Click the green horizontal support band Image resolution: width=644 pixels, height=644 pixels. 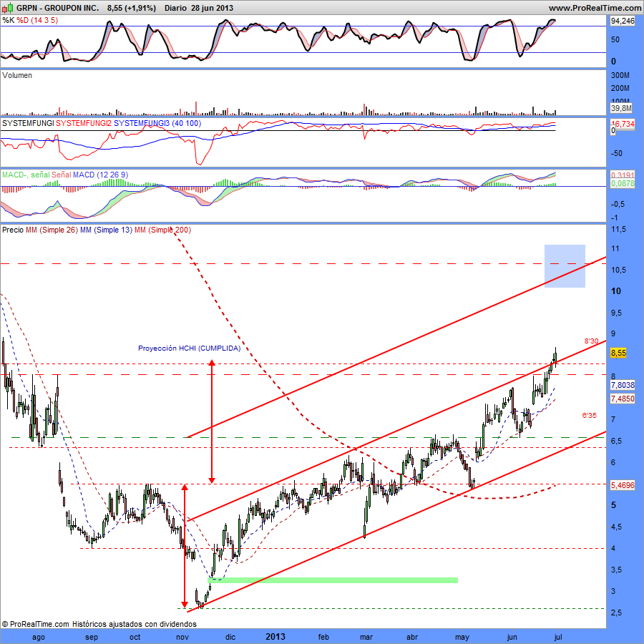coord(333,580)
